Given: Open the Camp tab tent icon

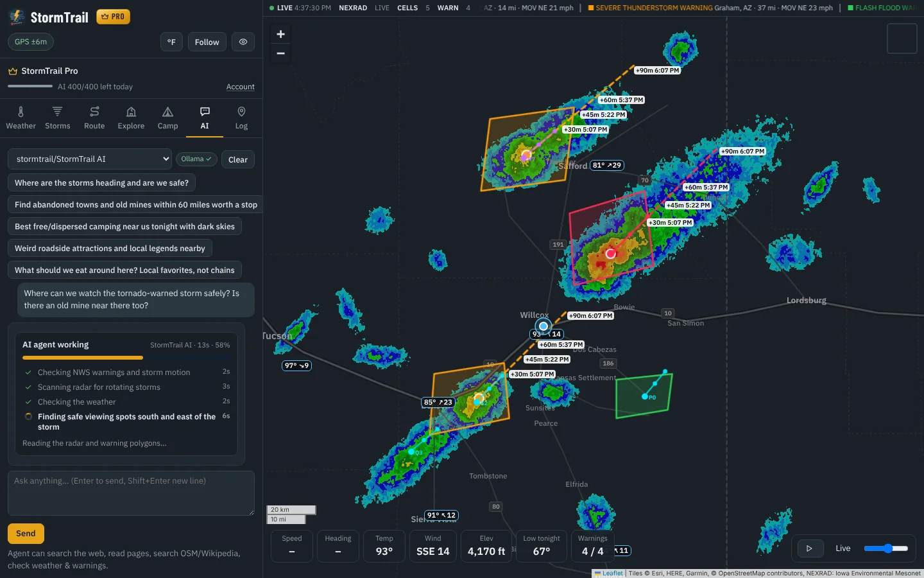Looking at the screenshot, I should [167, 112].
